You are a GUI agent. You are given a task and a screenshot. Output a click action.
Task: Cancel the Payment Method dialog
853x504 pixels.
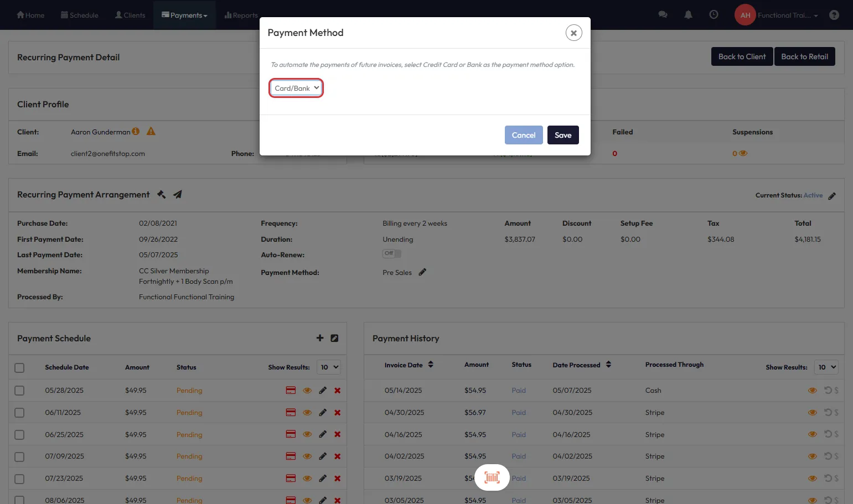click(x=523, y=135)
